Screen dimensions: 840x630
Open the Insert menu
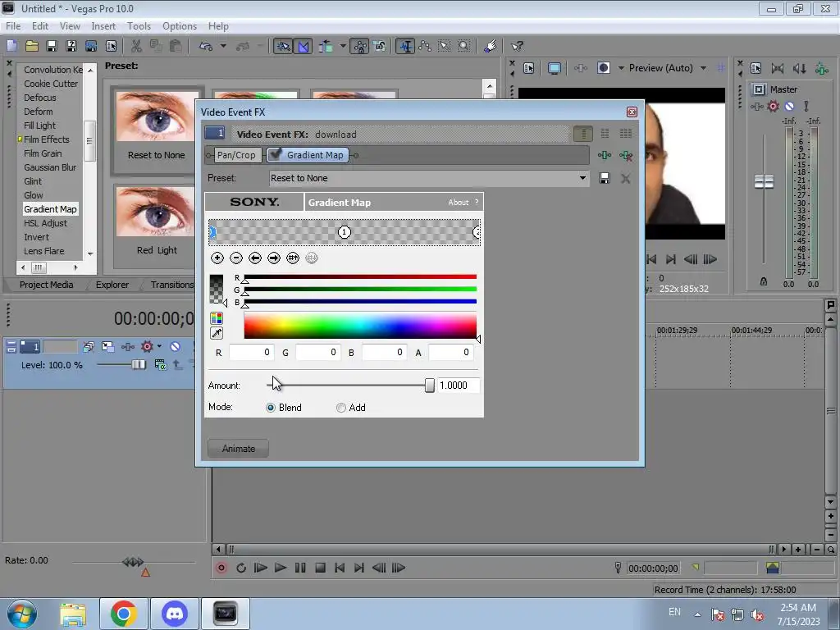[103, 25]
